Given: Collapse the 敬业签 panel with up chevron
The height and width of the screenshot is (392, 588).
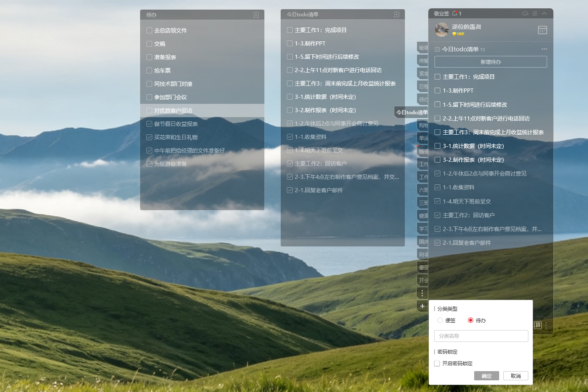Looking at the screenshot, I should tap(544, 13).
